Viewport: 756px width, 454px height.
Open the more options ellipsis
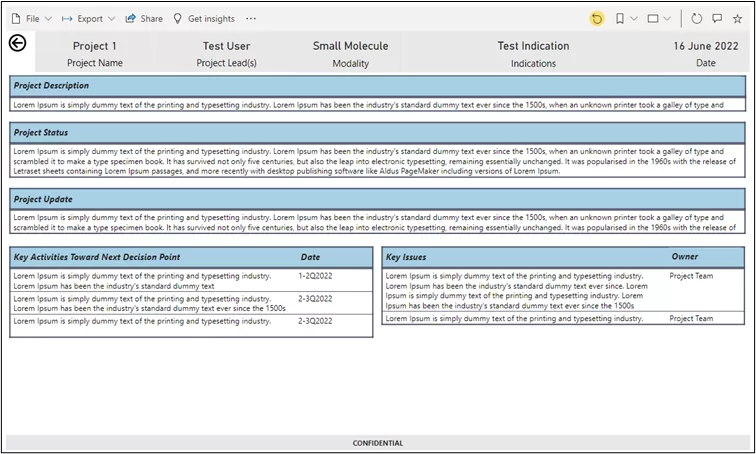(x=251, y=18)
